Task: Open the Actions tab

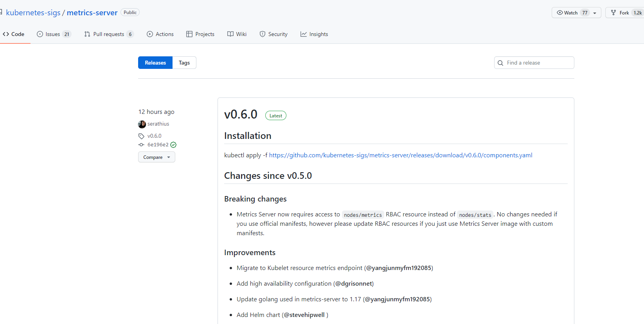Action: point(160,34)
